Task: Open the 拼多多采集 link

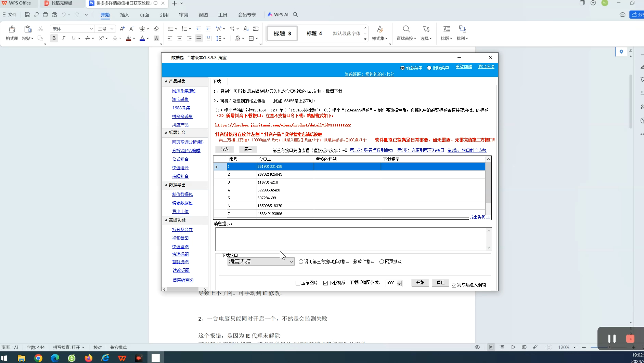Action: coord(182,117)
